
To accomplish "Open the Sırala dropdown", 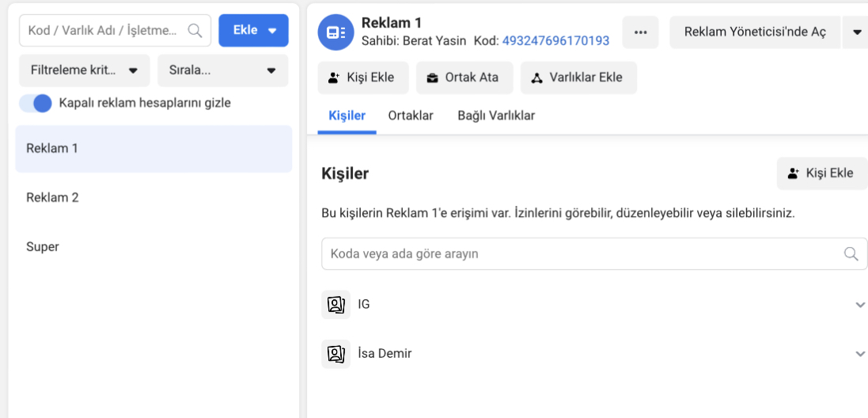I will click(222, 70).
